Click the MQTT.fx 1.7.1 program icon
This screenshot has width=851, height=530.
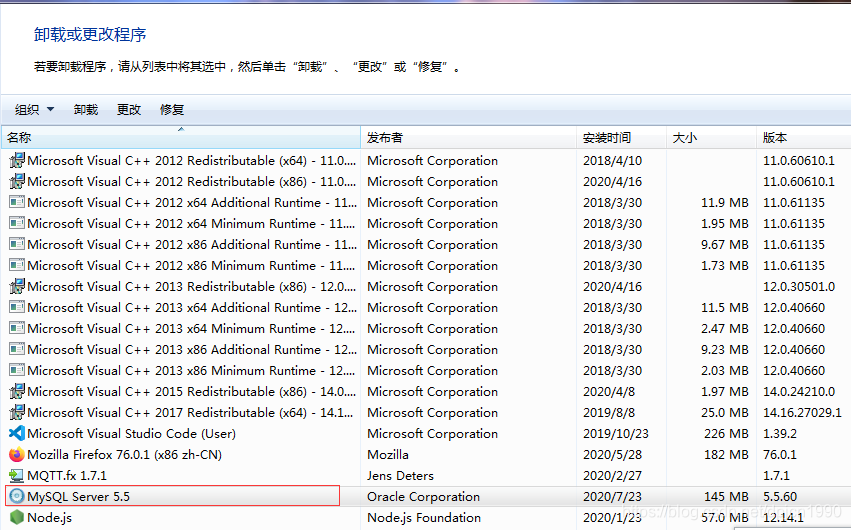click(x=17, y=475)
